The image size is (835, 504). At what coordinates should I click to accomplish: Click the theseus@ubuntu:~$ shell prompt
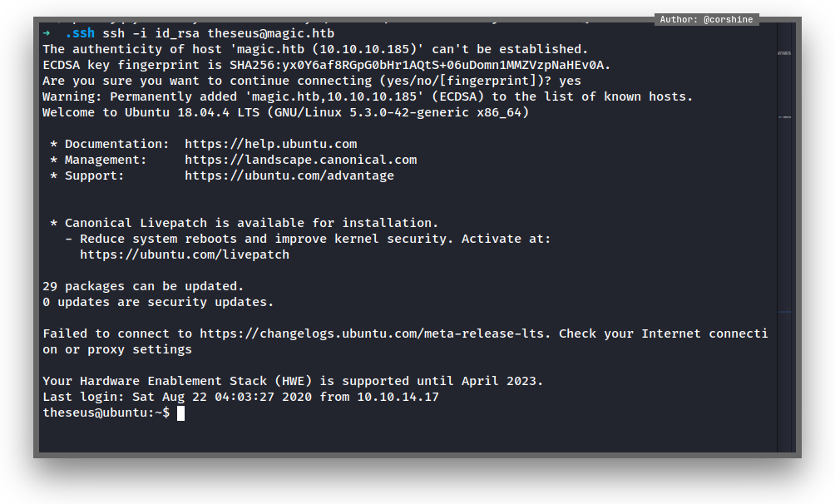click(106, 413)
